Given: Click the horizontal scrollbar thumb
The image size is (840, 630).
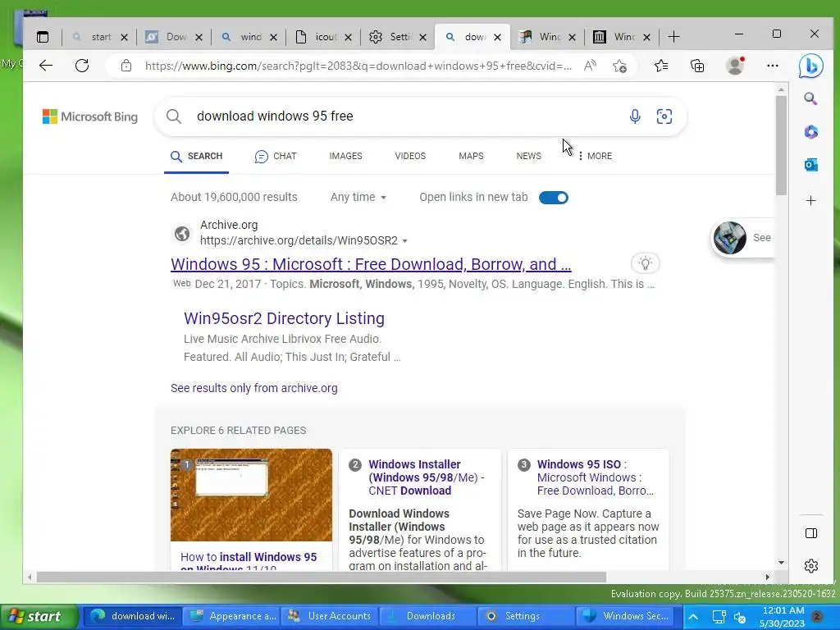Looking at the screenshot, I should [x=322, y=577].
